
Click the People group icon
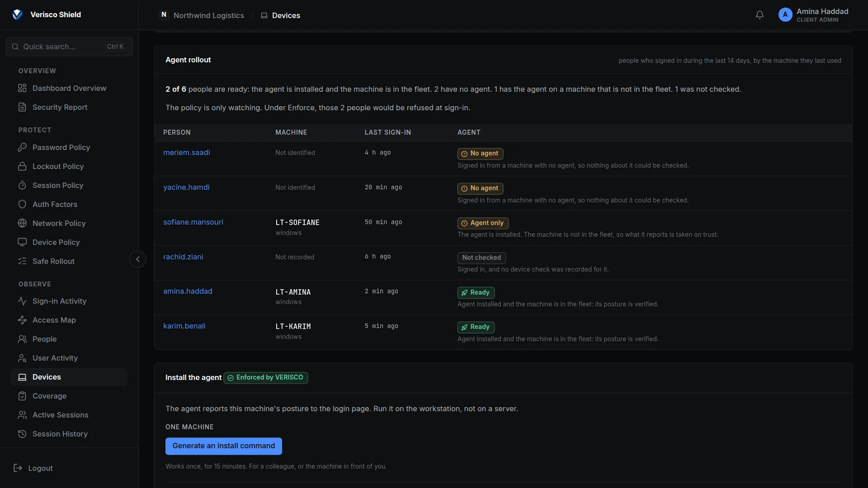pos(22,339)
